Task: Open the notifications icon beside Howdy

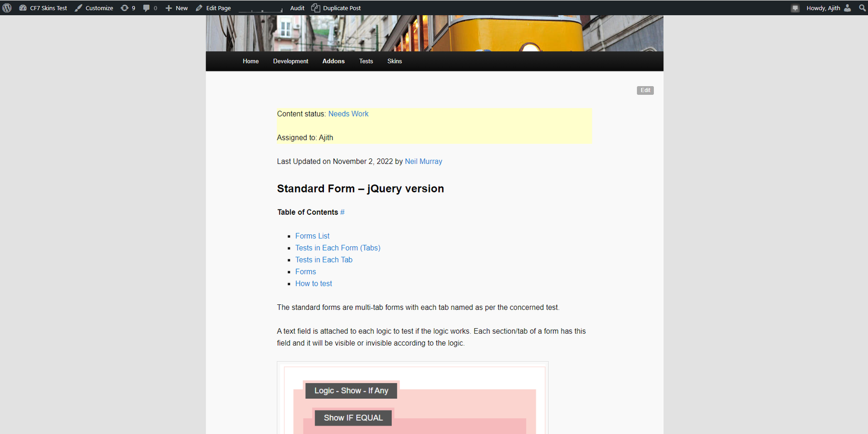Action: pos(795,8)
